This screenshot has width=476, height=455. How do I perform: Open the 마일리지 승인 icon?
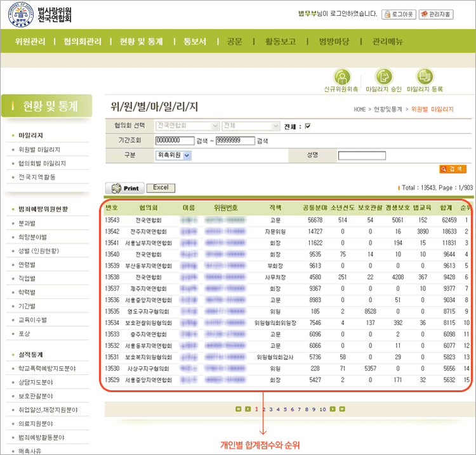tap(383, 77)
